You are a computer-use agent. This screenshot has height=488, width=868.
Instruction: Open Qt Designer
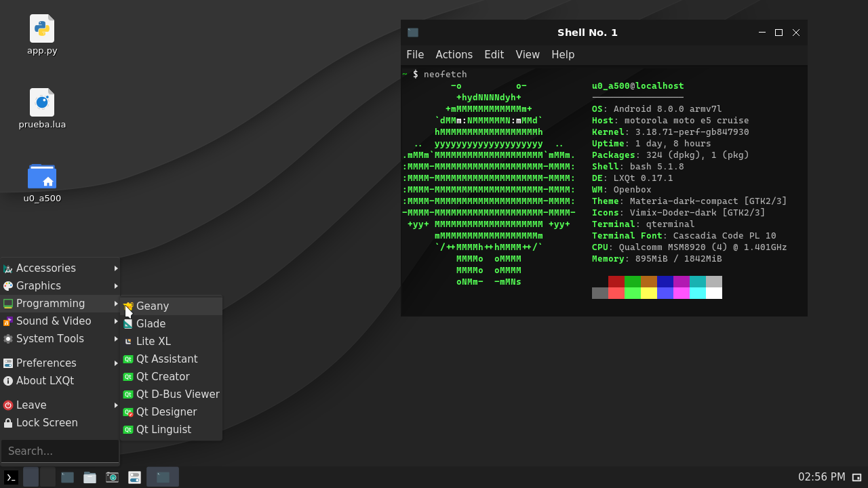pyautogui.click(x=165, y=411)
